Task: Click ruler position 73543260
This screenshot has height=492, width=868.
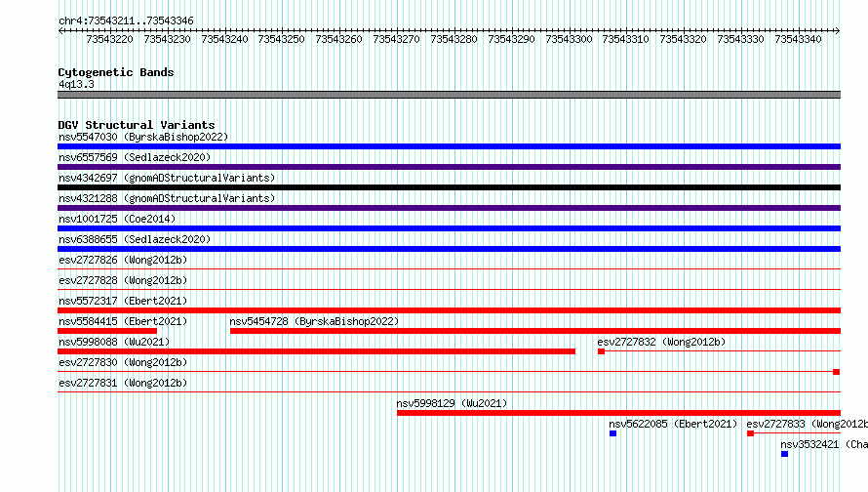Action: (338, 39)
